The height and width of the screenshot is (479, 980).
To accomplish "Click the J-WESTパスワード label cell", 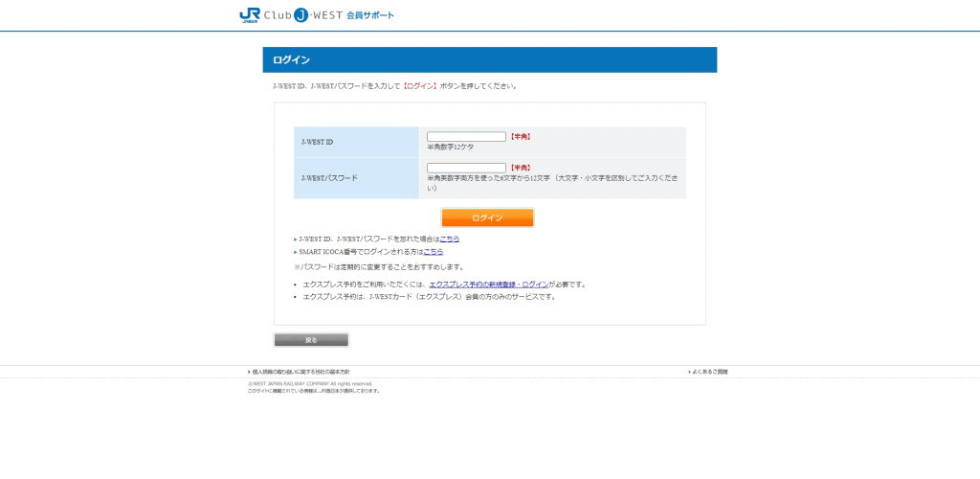I will [x=355, y=178].
